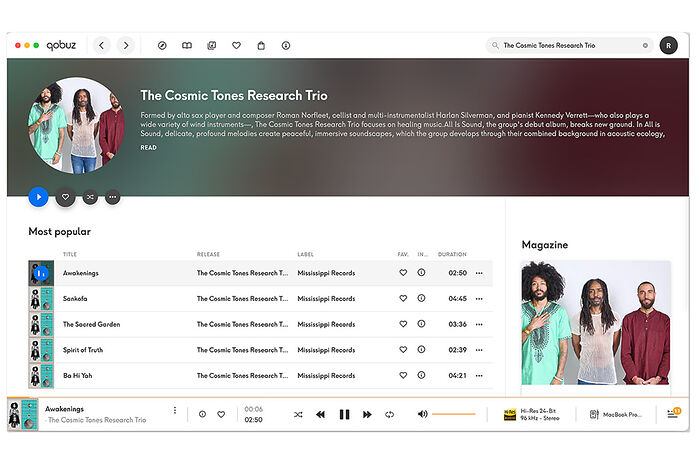Click the Qobuz logo
Screen dimensions: 696x464
61,45
